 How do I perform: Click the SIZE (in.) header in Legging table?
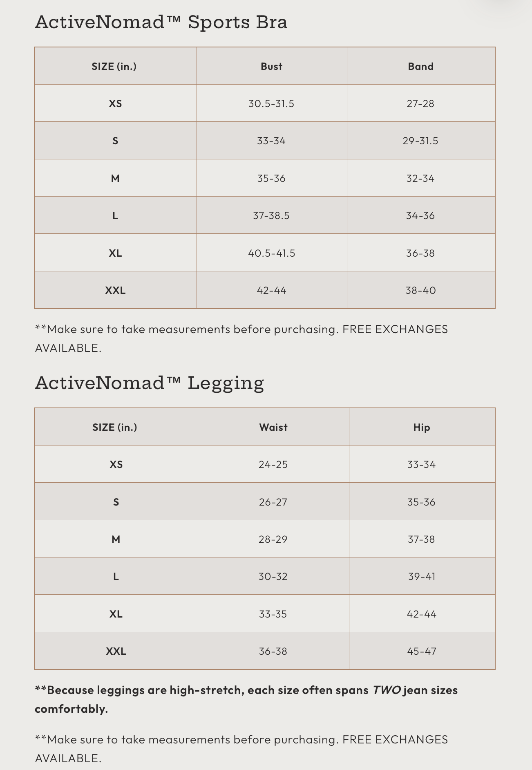[x=115, y=427]
